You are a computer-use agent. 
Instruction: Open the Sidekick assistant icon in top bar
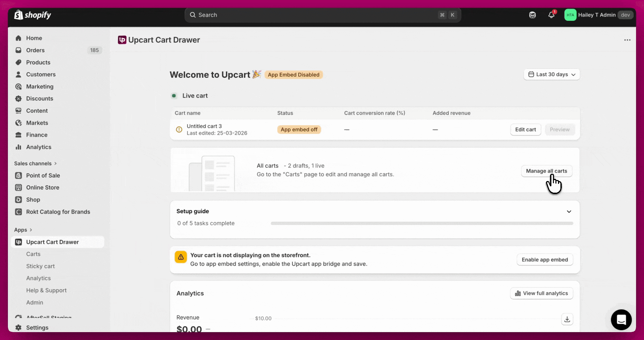tap(532, 15)
